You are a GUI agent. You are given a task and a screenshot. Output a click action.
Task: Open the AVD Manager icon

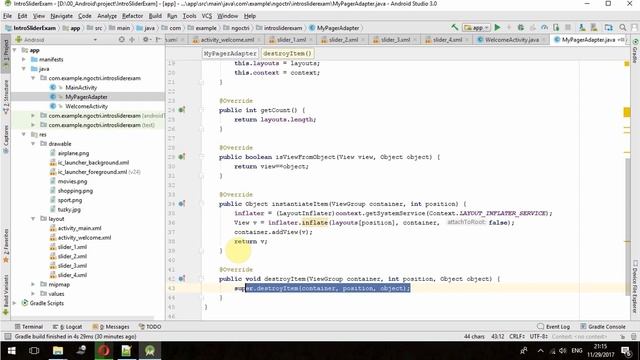(582, 27)
